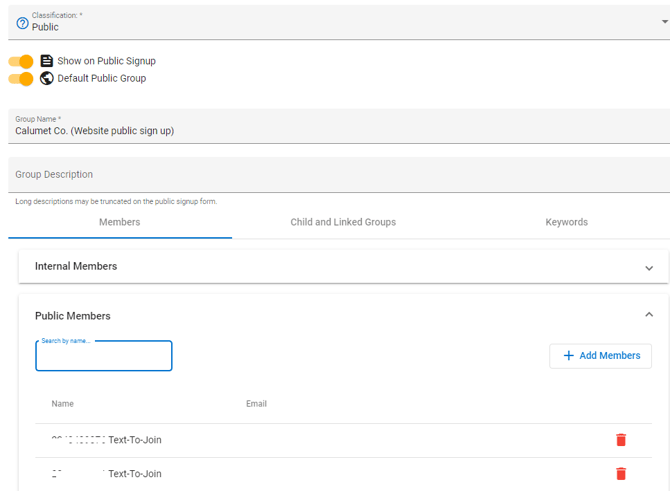
Task: Delete the first Text-To-Join member via trash icon
Action: pos(621,440)
